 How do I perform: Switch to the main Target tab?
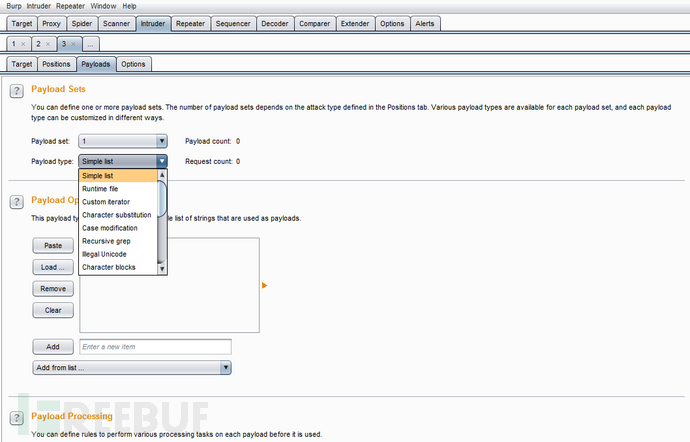22,24
